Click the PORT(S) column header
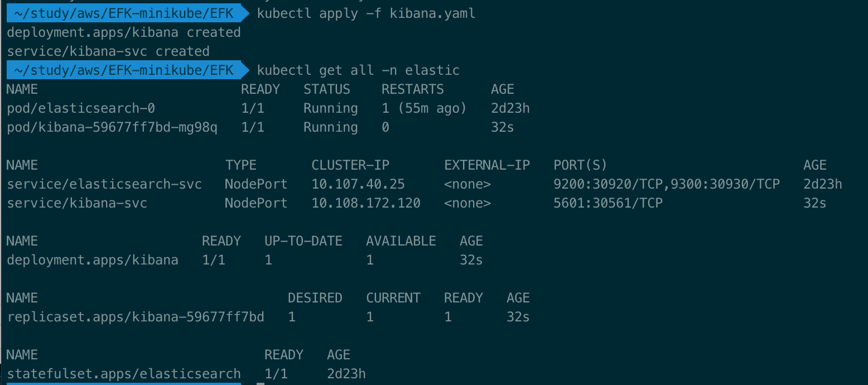This screenshot has height=385, width=868. point(580,165)
